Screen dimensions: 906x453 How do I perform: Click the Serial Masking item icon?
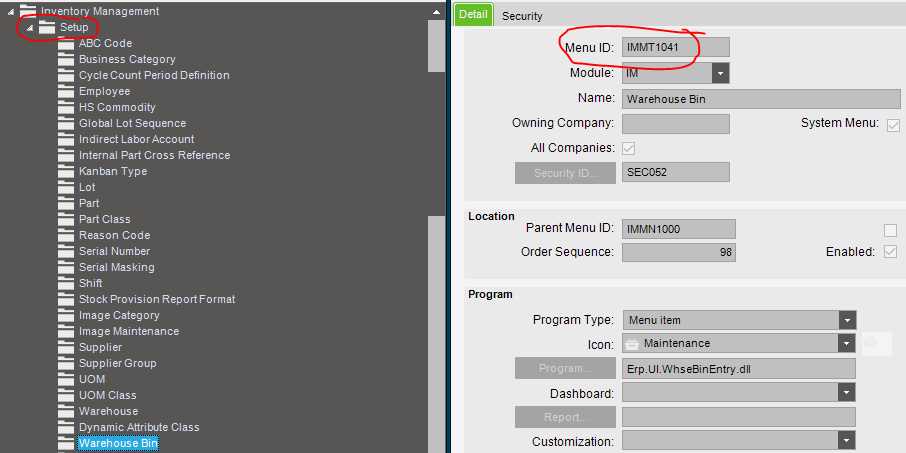pos(66,268)
